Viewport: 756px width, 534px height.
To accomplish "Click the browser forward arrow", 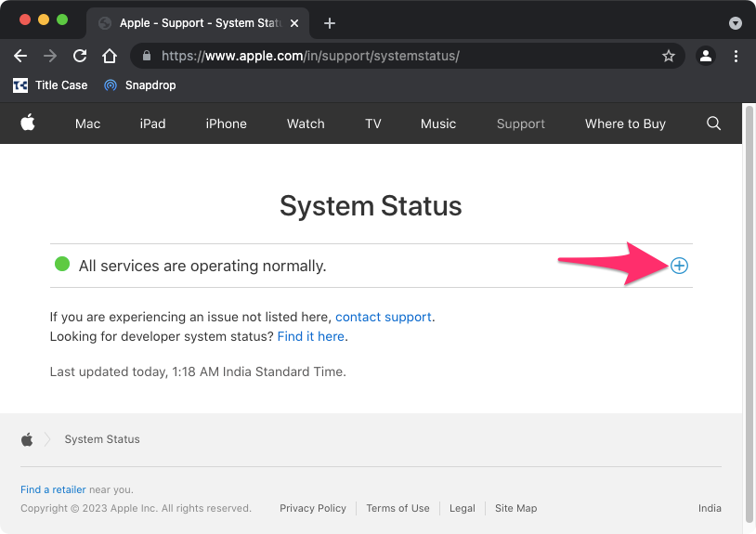I will click(x=50, y=56).
